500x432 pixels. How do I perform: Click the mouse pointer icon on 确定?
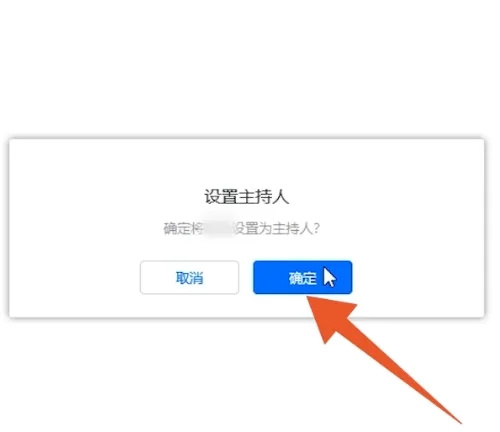(329, 277)
